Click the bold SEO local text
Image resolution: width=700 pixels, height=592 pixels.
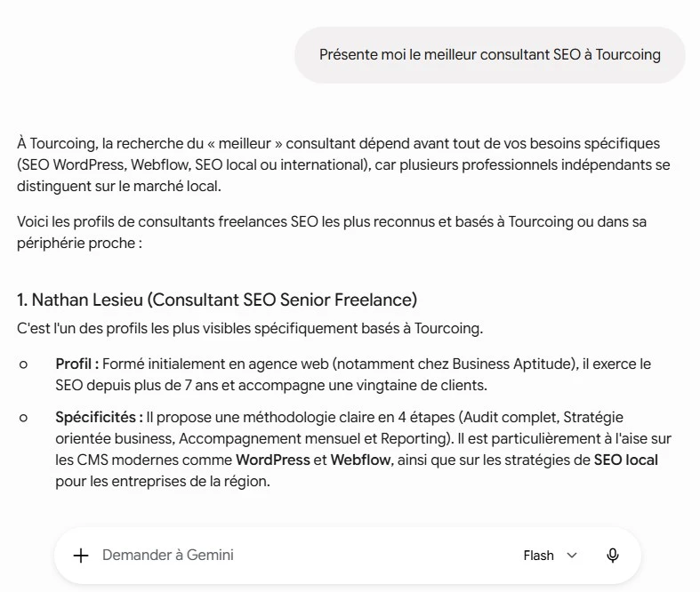pos(626,460)
